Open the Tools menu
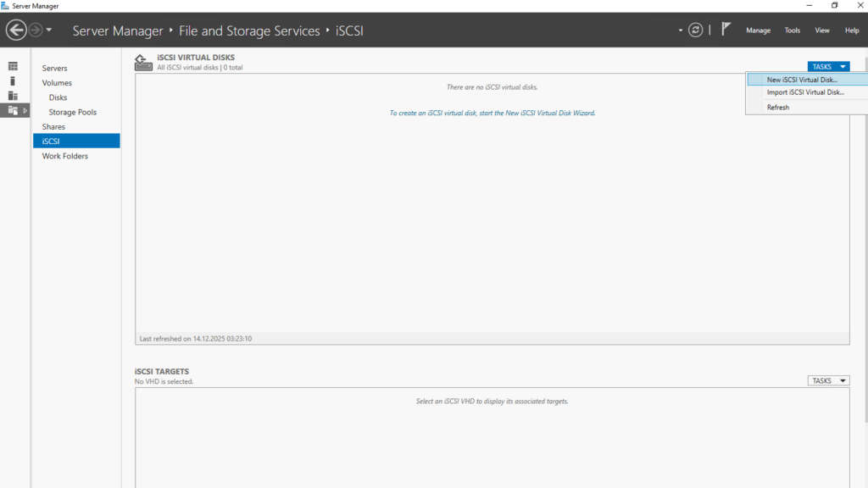The width and height of the screenshot is (868, 488). tap(793, 30)
